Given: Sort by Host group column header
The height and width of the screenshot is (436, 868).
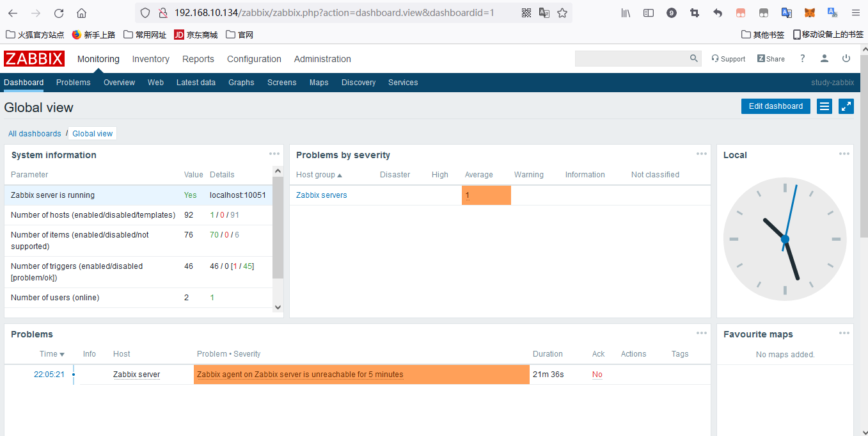Looking at the screenshot, I should 319,175.
